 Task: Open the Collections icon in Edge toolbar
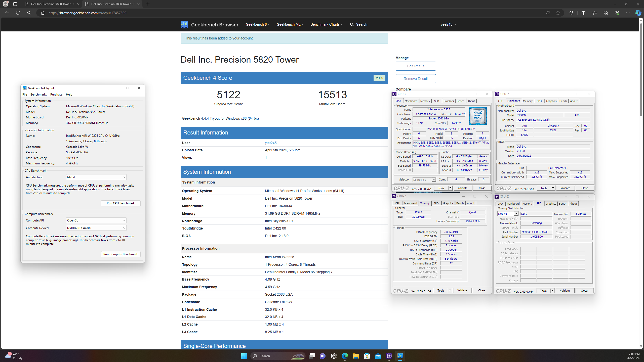click(606, 13)
